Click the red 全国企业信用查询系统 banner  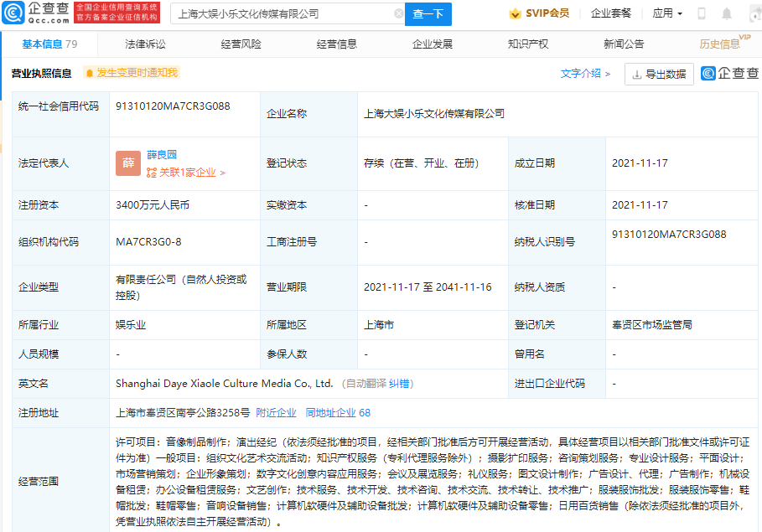point(117,13)
